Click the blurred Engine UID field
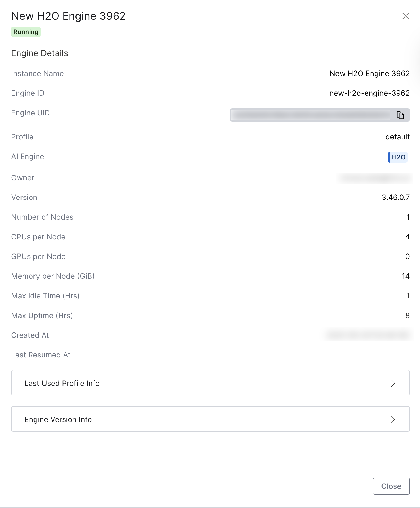Viewport: 420px width, 508px height. [310, 115]
